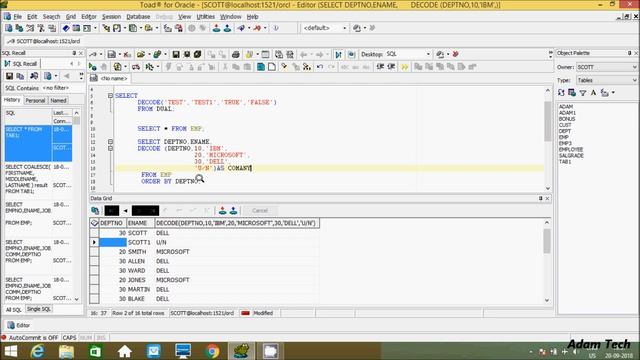The width and height of the screenshot is (640, 360).
Task: Click the blue eraser-like icon in main toolbar
Action: tap(66, 28)
